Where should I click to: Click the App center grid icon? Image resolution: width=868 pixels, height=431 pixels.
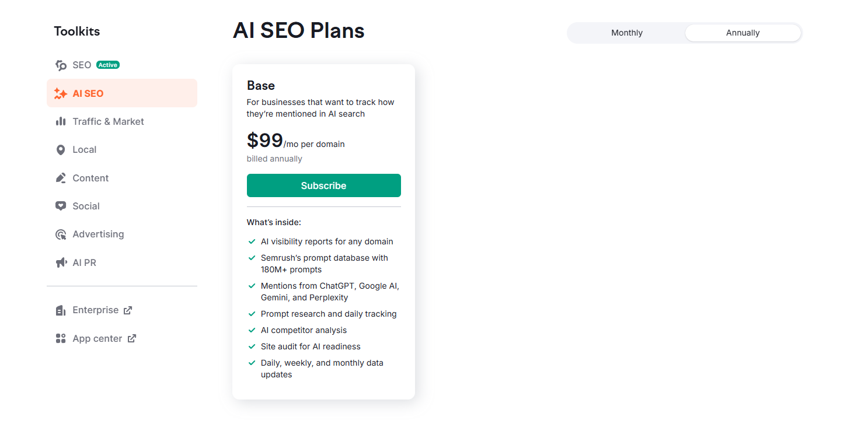[x=61, y=338]
